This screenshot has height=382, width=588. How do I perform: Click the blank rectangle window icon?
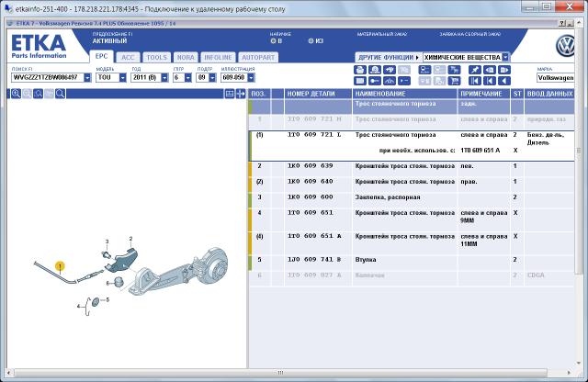tap(360, 81)
